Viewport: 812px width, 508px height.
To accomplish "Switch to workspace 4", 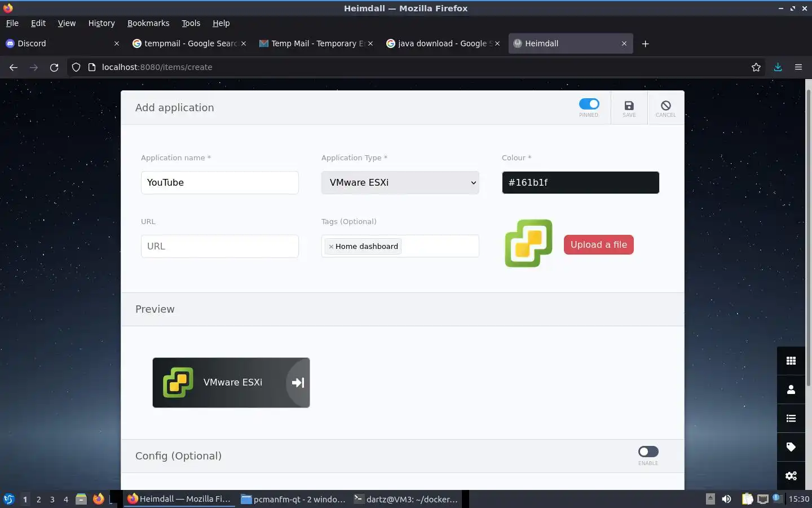I will pos(66,500).
